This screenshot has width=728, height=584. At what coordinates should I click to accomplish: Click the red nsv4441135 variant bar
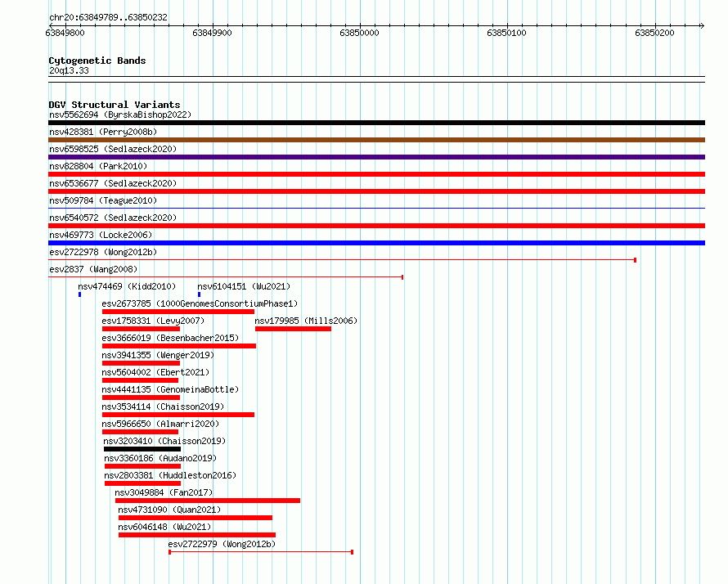pyautogui.click(x=141, y=398)
